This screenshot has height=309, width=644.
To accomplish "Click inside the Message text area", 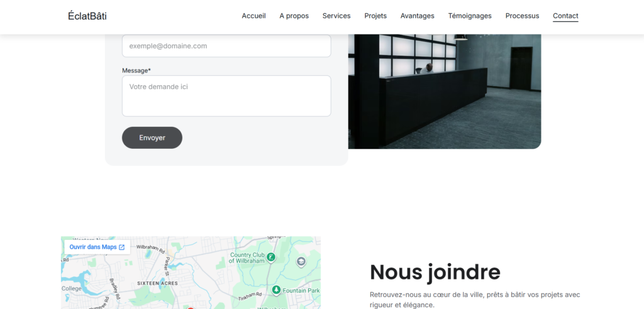I will (226, 95).
